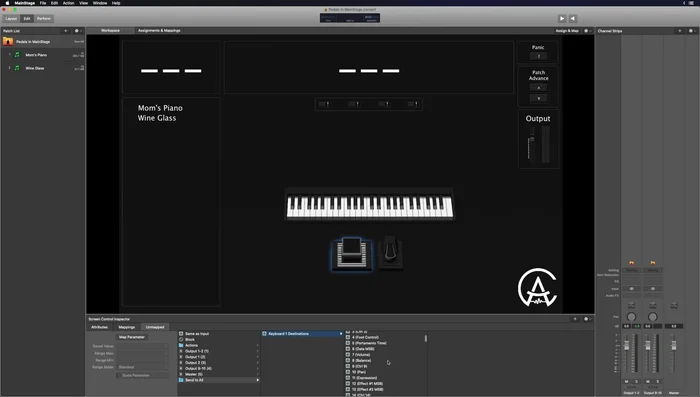Adjust the Master channel volume fader
Viewport: 700px width, 397px height.
[x=674, y=346]
